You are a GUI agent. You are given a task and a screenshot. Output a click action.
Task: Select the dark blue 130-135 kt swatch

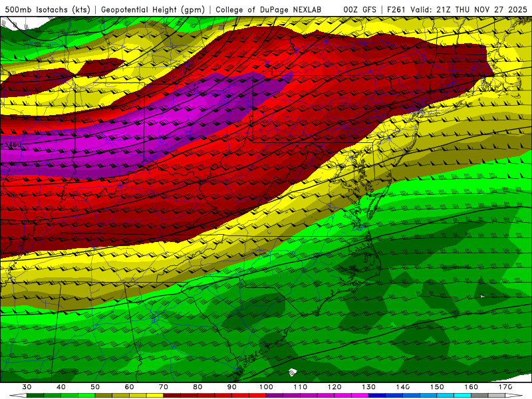[377, 396]
